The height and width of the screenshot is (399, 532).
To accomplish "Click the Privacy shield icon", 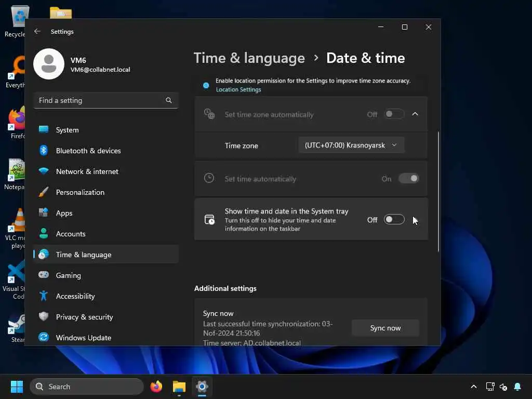I will 44,316.
